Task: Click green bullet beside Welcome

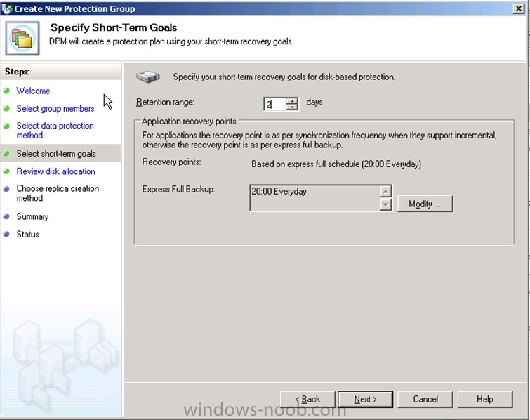Action: [6, 91]
